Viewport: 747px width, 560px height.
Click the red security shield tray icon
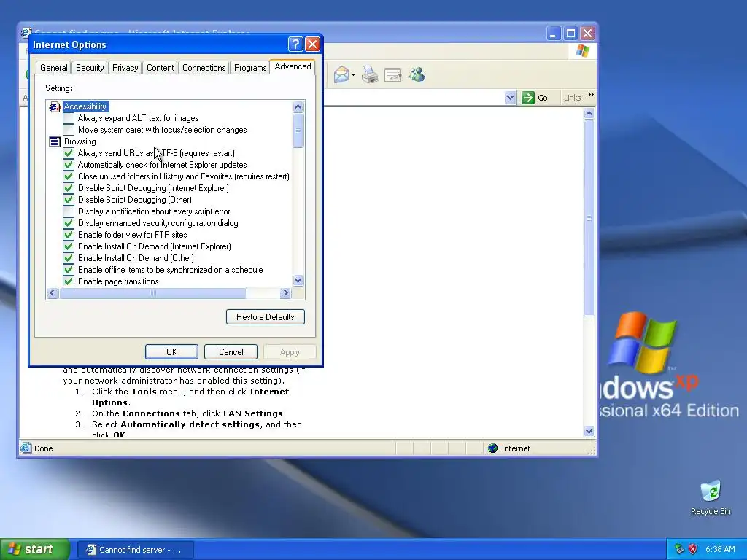(x=693, y=549)
